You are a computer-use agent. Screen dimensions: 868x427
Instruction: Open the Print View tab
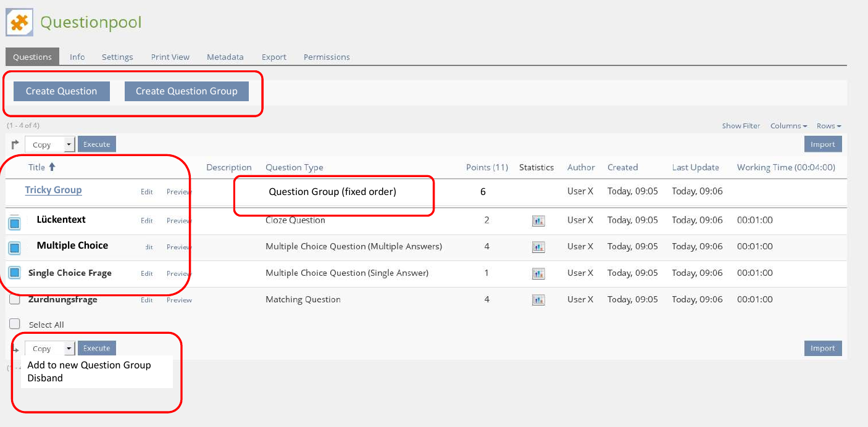(x=170, y=57)
